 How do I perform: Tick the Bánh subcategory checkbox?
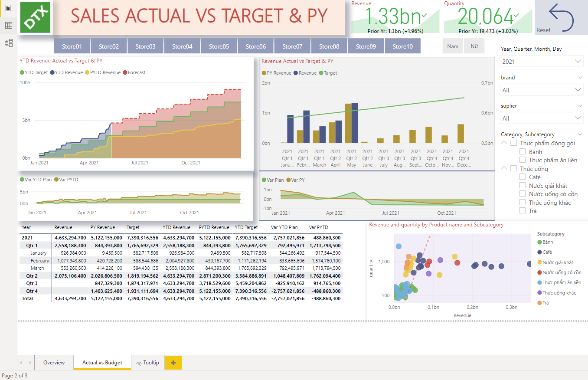pos(523,152)
